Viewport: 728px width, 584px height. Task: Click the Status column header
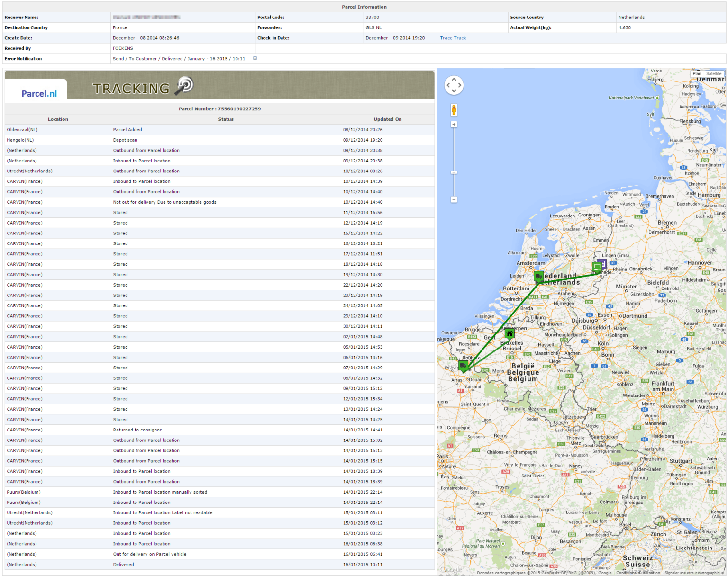226,119
